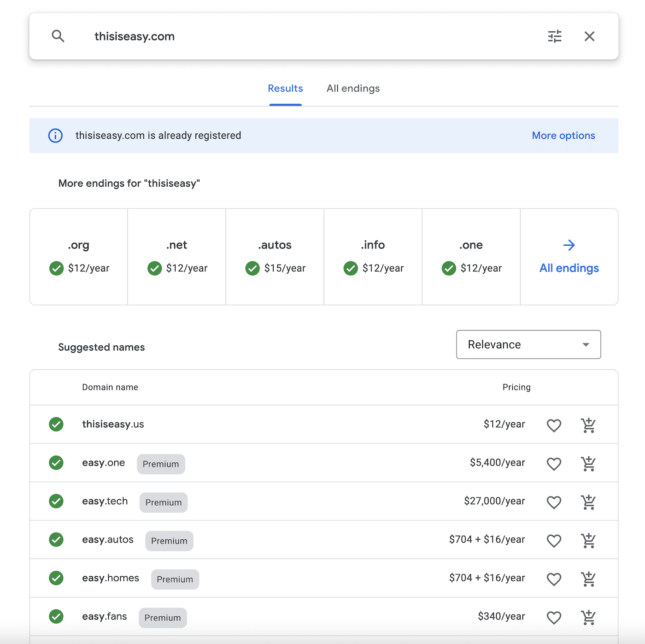Choose the .autos ending at $15/year
Viewport: 645px width, 644px height.
click(275, 257)
